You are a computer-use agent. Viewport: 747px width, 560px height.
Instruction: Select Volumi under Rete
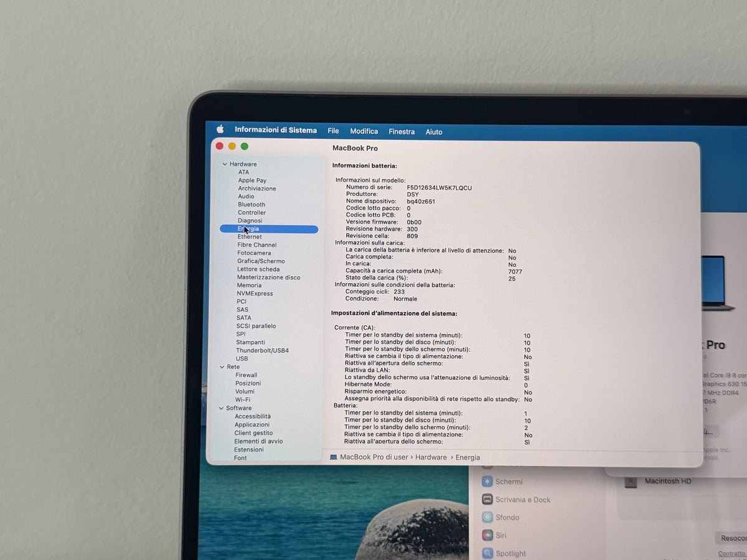(x=245, y=392)
